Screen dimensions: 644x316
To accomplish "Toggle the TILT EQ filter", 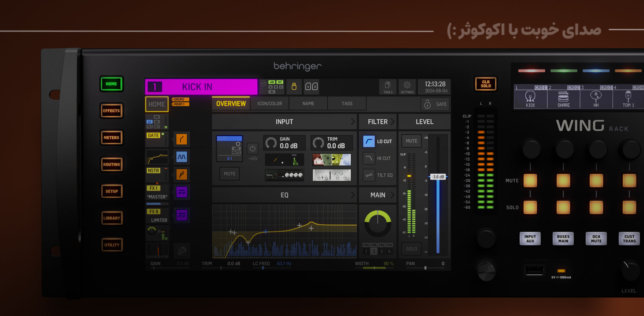I will [369, 175].
